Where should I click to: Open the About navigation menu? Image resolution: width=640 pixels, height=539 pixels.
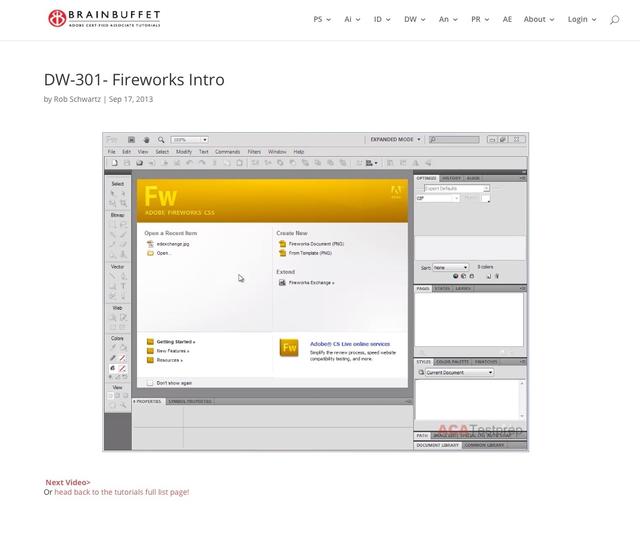(x=539, y=19)
